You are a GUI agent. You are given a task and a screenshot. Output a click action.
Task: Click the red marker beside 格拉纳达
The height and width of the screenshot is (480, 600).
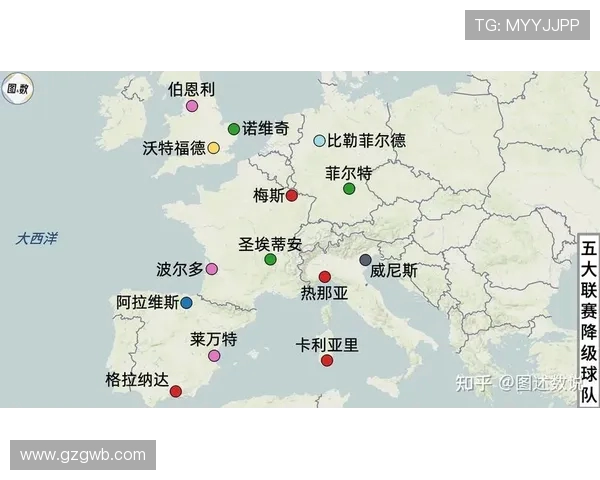pos(176,391)
